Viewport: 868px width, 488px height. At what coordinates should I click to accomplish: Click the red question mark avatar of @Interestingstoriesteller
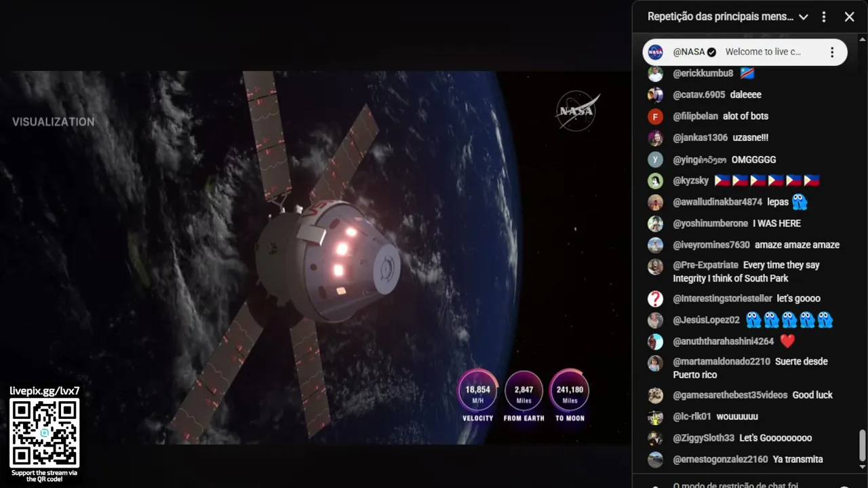tap(655, 299)
